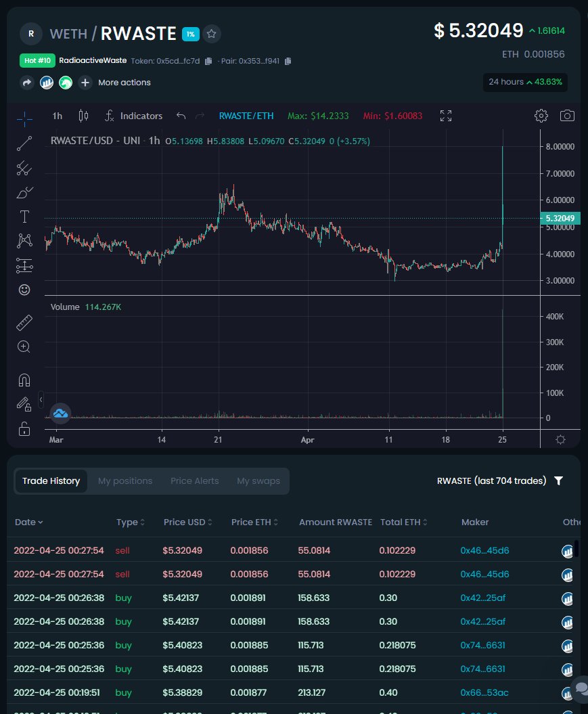Select the pitchfork drawing tool
The height and width of the screenshot is (714, 588).
pyautogui.click(x=24, y=168)
